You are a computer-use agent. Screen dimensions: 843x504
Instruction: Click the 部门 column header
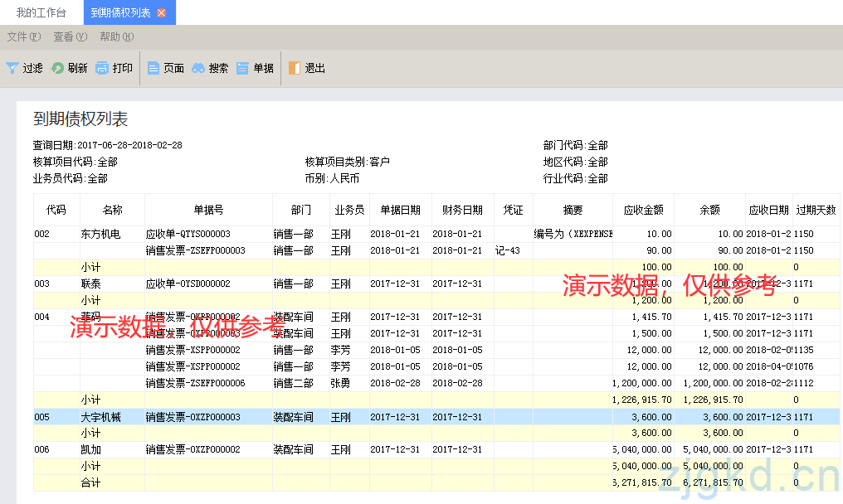point(301,210)
